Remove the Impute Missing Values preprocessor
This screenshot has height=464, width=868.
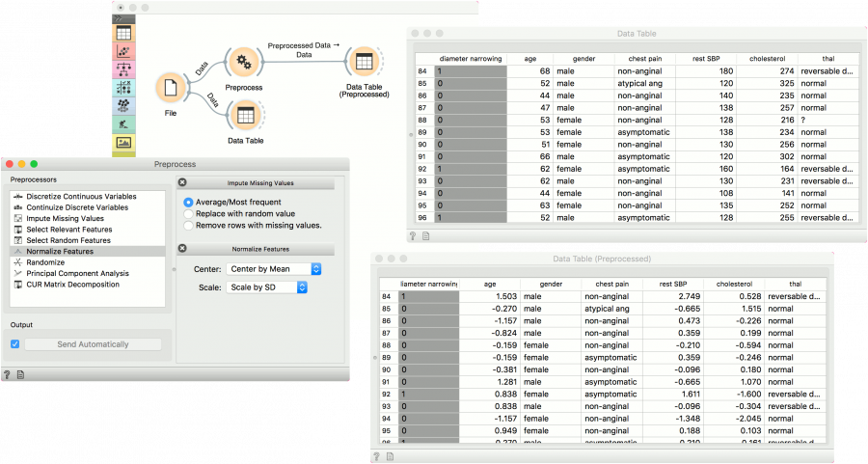pyautogui.click(x=182, y=182)
